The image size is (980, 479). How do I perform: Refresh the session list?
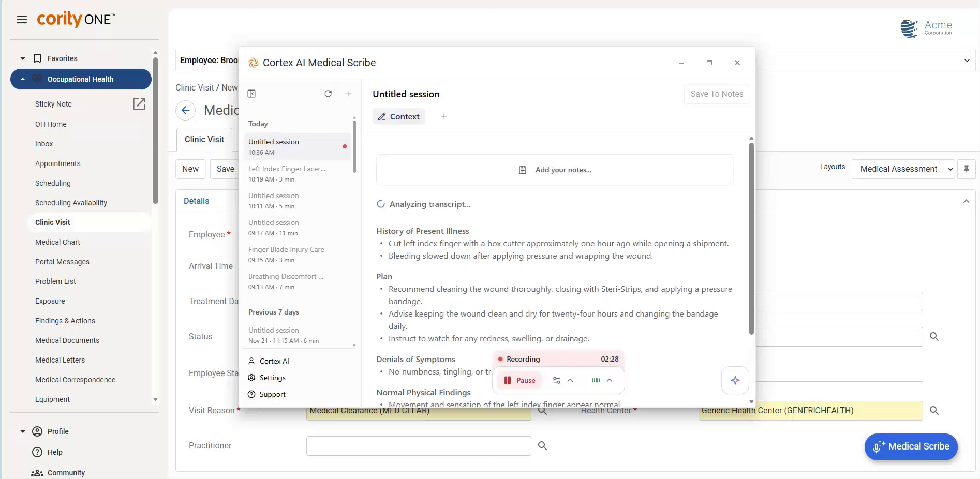point(329,94)
